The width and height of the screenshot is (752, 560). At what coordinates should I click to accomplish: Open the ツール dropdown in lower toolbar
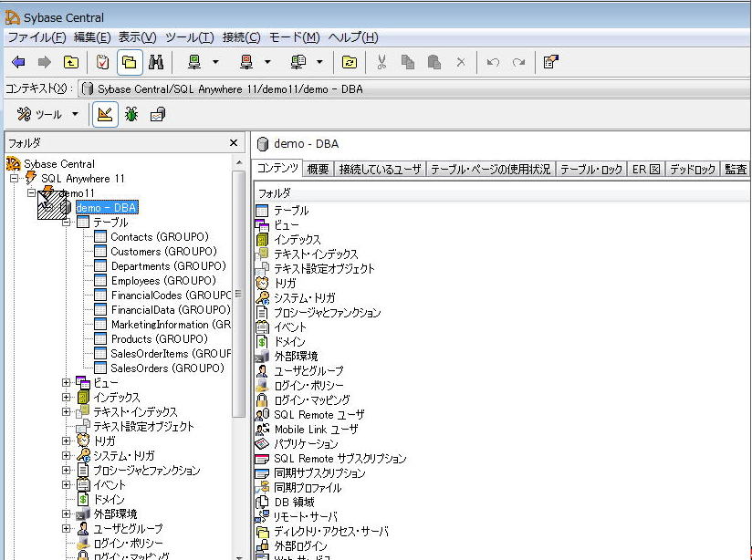click(x=75, y=115)
